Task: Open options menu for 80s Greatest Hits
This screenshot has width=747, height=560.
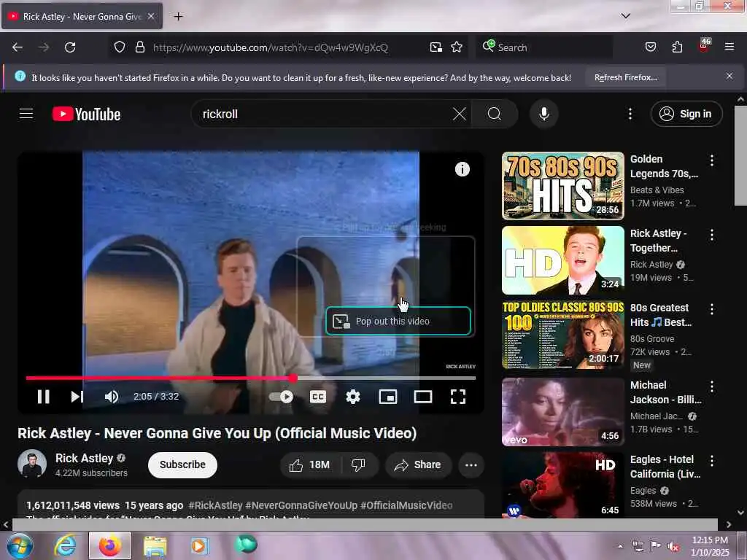Action: click(x=712, y=309)
